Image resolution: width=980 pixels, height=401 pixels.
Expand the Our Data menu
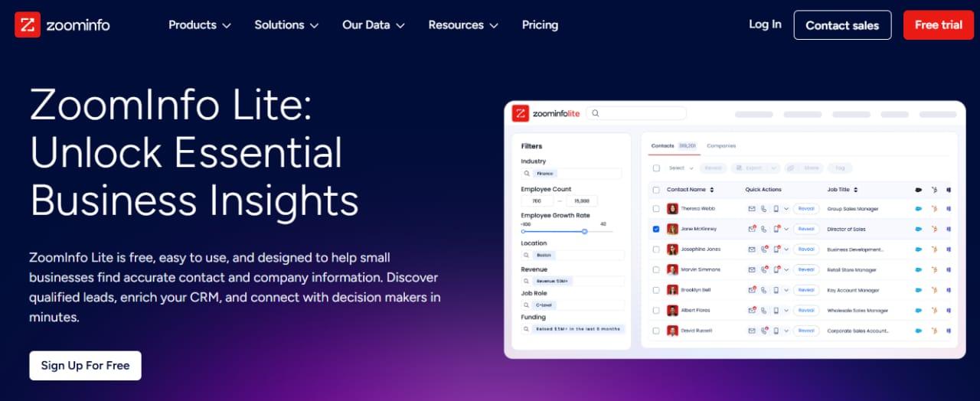tap(374, 24)
